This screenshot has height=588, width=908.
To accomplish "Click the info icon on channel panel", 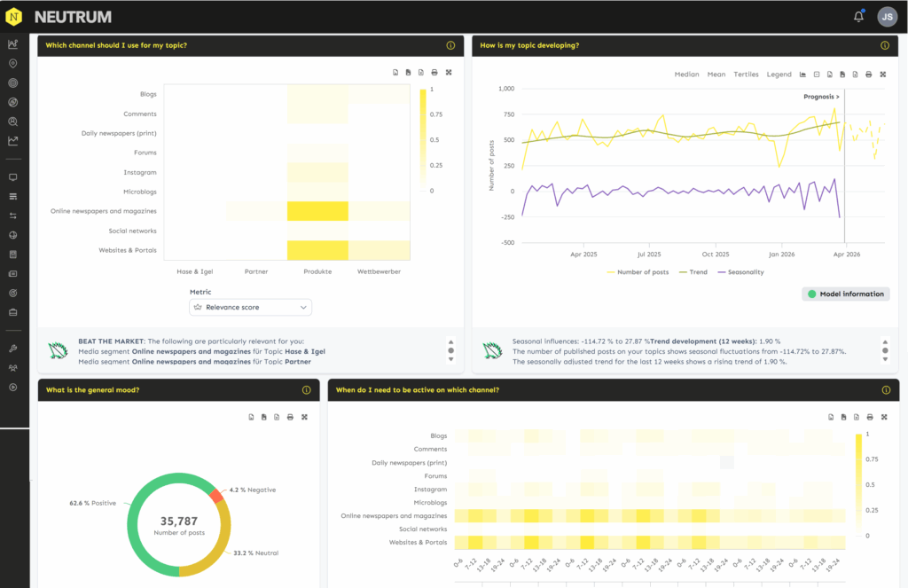I will [x=450, y=45].
